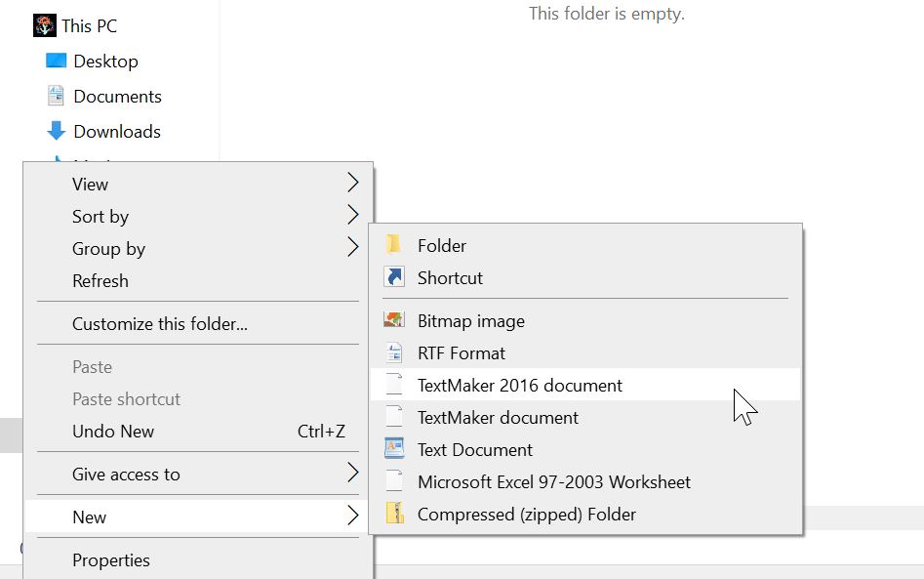Click the RTF Format document icon
Viewport: 924px width, 579px height.
pos(394,352)
